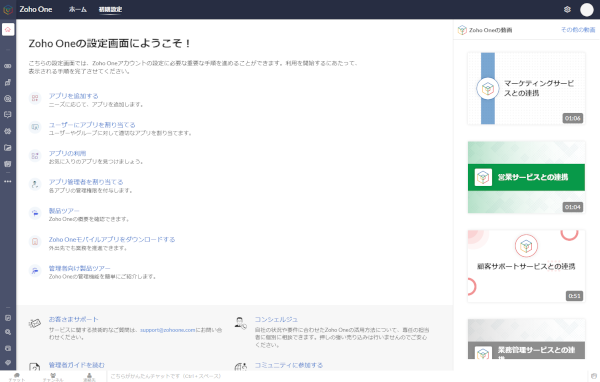Click the assign-apps-to-users icon
The width and height of the screenshot is (600, 382).
35,127
